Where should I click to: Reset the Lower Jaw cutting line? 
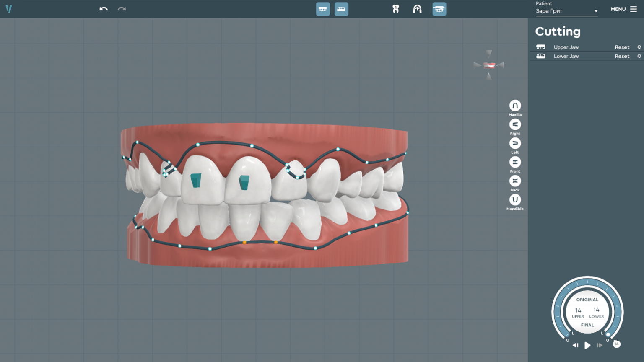622,56
